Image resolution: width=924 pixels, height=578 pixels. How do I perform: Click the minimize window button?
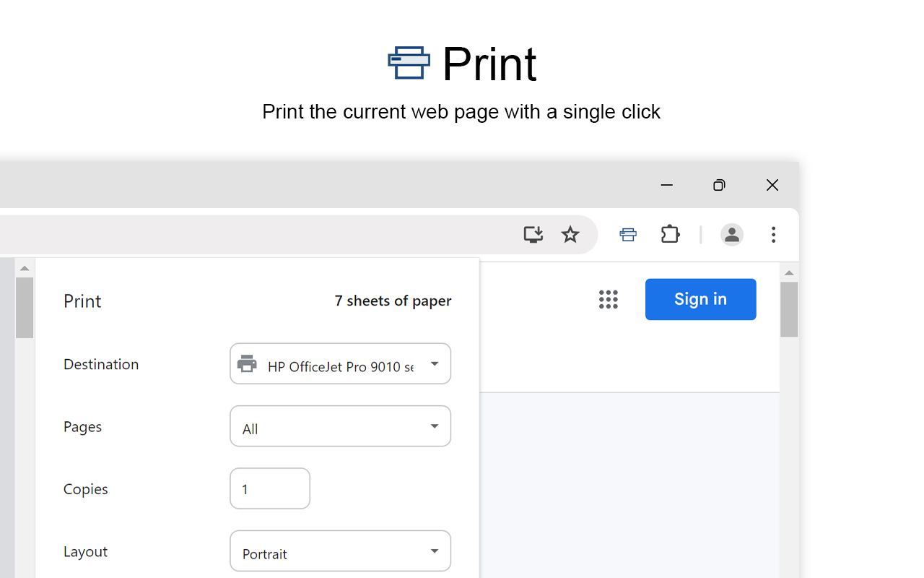tap(666, 185)
